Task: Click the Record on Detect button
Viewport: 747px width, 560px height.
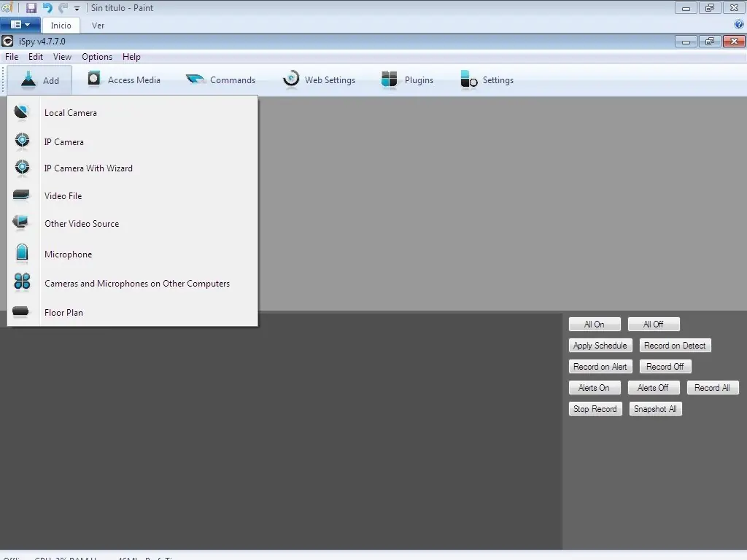Action: [x=675, y=345]
